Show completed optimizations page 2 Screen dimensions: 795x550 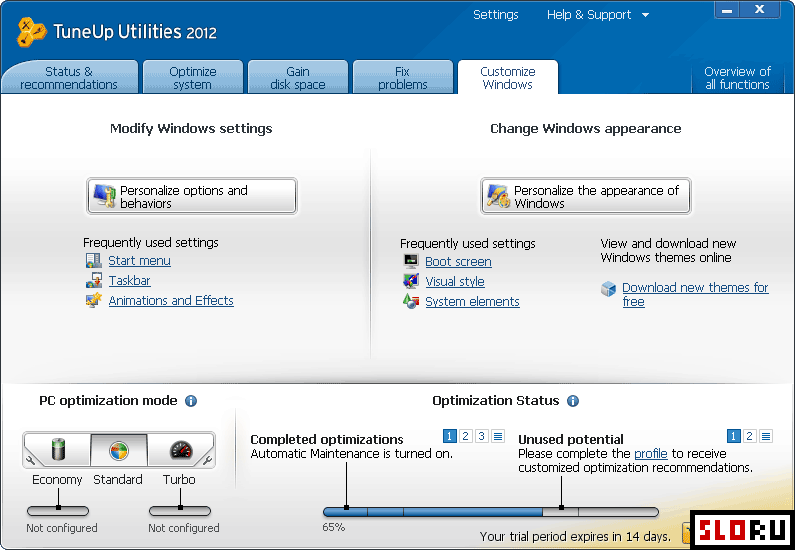tap(465, 436)
